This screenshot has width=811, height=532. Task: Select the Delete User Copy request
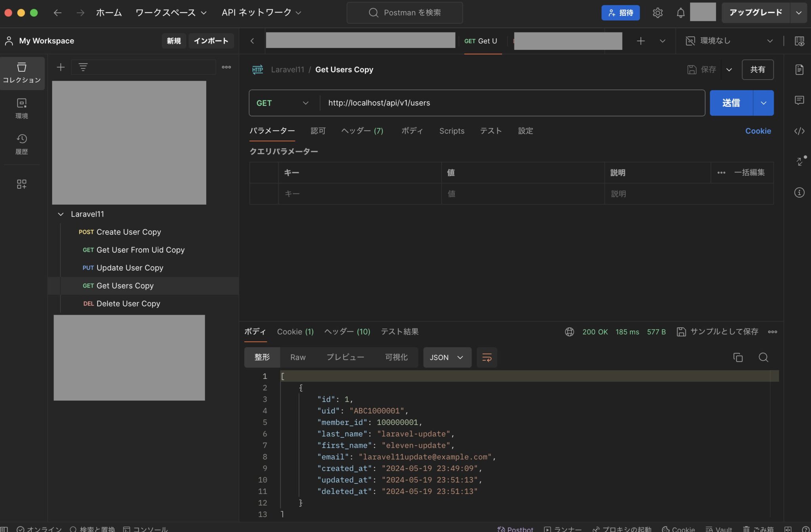[128, 303]
